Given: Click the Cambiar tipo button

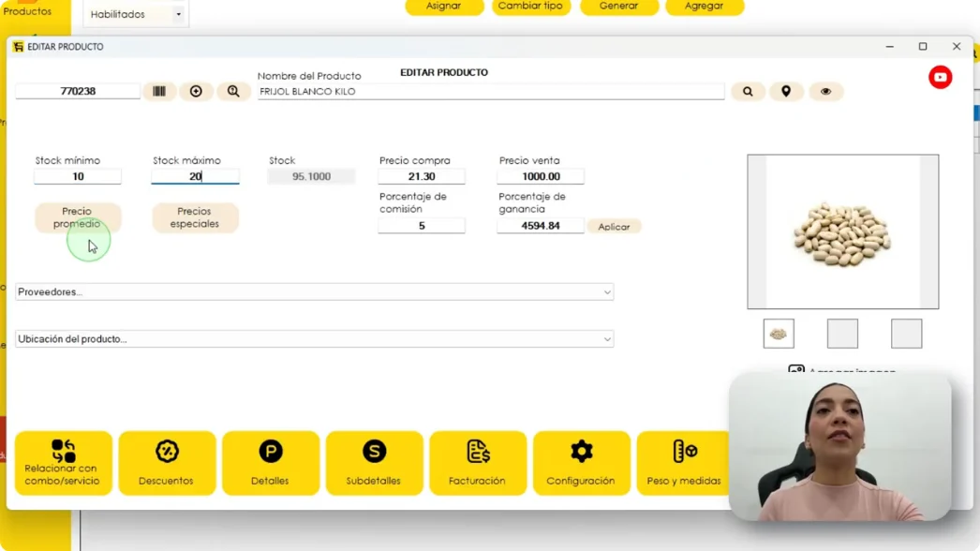Looking at the screenshot, I should (x=530, y=7).
